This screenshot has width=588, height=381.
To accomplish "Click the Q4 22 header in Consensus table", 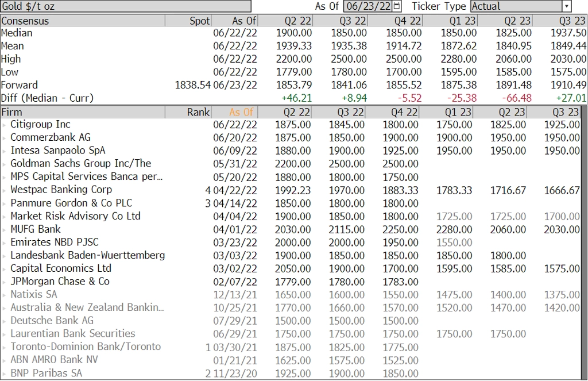I will (395, 21).
